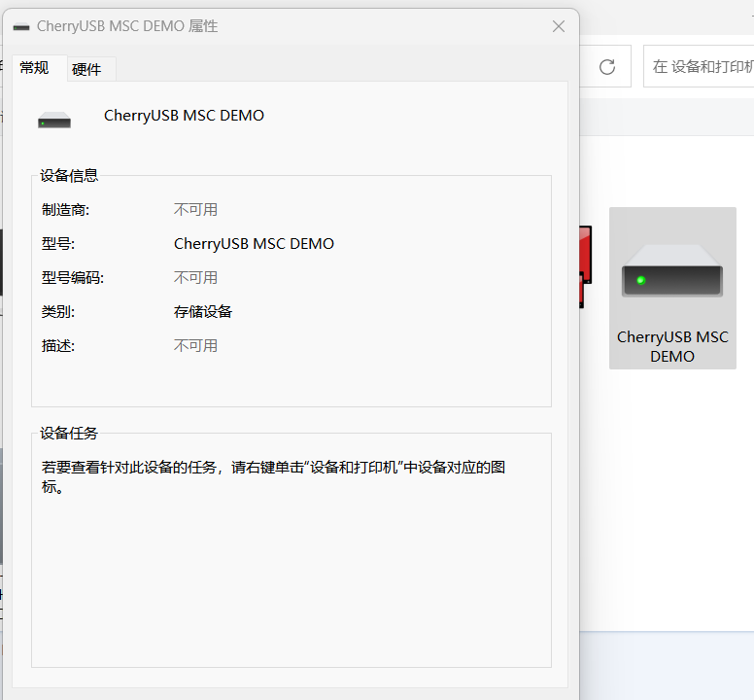Focus the 在 设备和打印机 search box
This screenshot has height=700, width=754.
702,66
